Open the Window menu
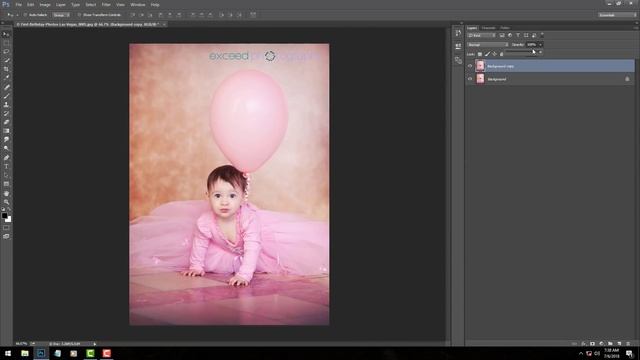640x360 pixels. click(x=138, y=4)
